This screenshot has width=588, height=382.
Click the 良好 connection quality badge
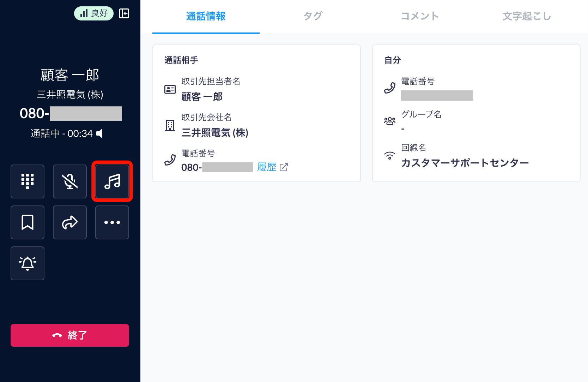(94, 13)
